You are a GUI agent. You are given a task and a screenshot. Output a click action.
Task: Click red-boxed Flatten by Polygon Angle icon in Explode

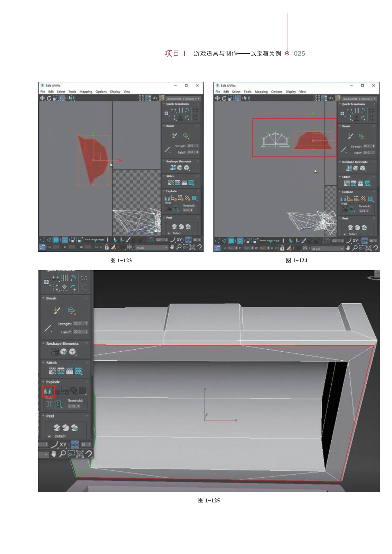click(x=48, y=391)
